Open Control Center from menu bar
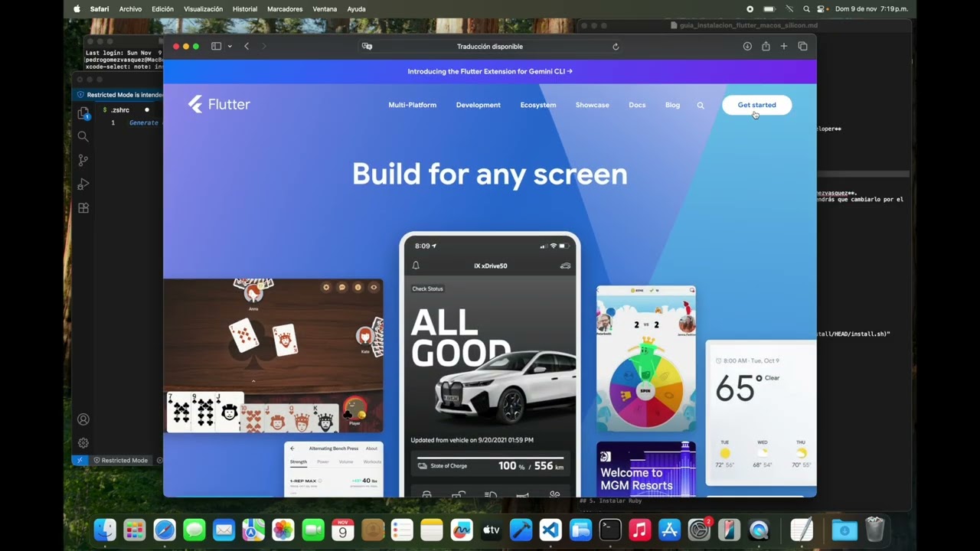Screen dimensions: 980x551 click(822, 9)
